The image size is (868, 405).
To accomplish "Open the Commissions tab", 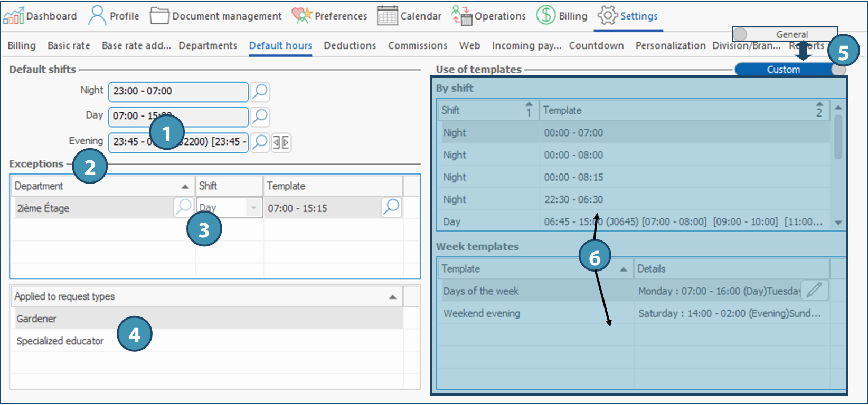I will [417, 45].
